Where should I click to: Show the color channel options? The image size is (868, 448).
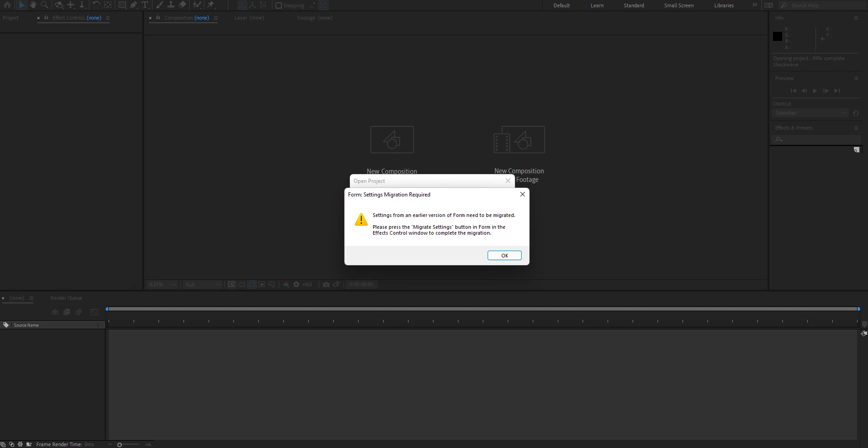click(x=286, y=284)
